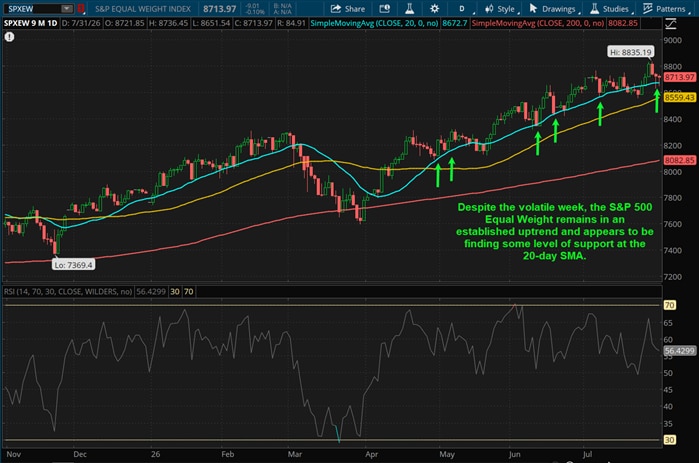
Task: Click the 'Mar' label on the time axis
Action: coord(295,454)
